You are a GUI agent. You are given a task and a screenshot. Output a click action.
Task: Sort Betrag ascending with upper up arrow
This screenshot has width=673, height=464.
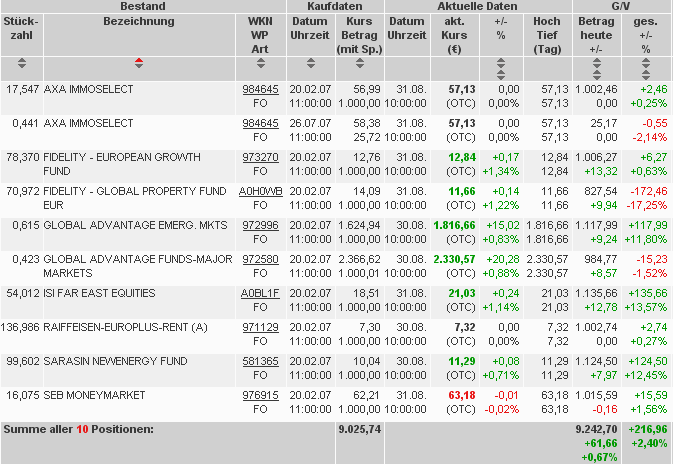[x=597, y=60]
